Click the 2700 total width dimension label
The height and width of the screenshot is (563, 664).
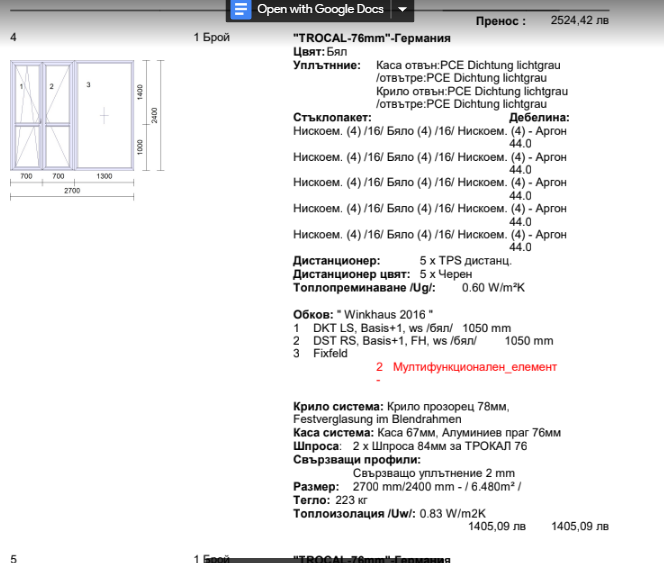click(x=71, y=190)
